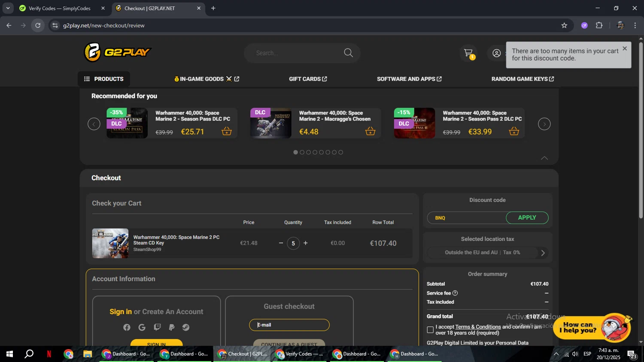Open the PRODUCTS menu
644x362 pixels.
tap(104, 79)
